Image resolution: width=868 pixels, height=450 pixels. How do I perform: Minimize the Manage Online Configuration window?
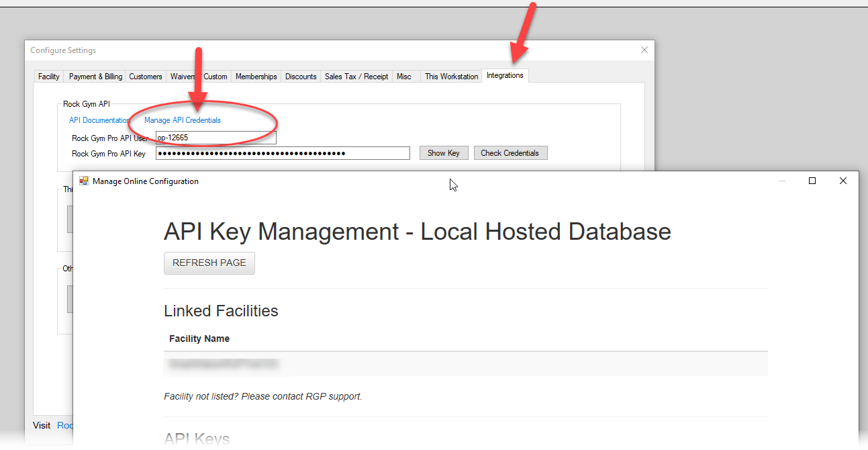[782, 181]
